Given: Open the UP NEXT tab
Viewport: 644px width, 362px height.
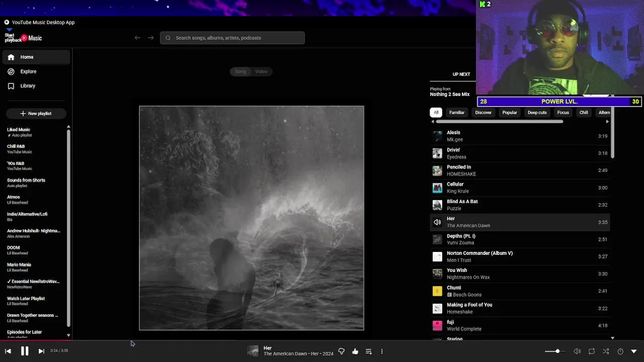Looking at the screenshot, I should [x=461, y=74].
